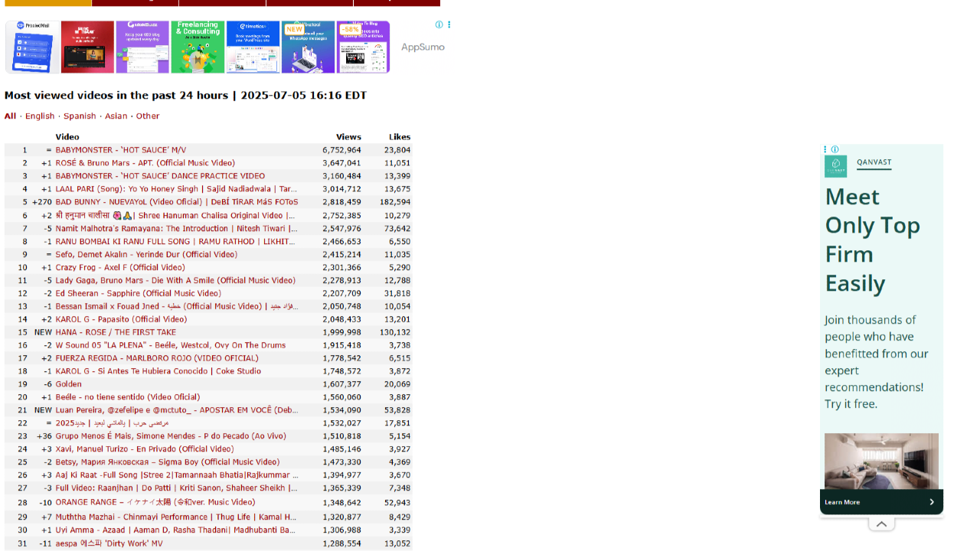Viewport: 980px width, 551px height.
Task: Open Aaj Ki Raat full song link
Action: click(x=177, y=475)
